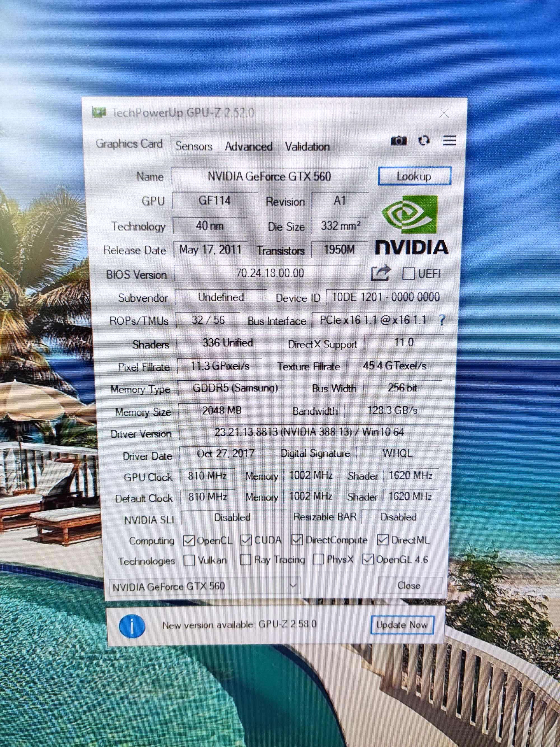This screenshot has width=560, height=747.
Task: Click Driver Version 23.21.13.8813 field
Action: tap(309, 432)
